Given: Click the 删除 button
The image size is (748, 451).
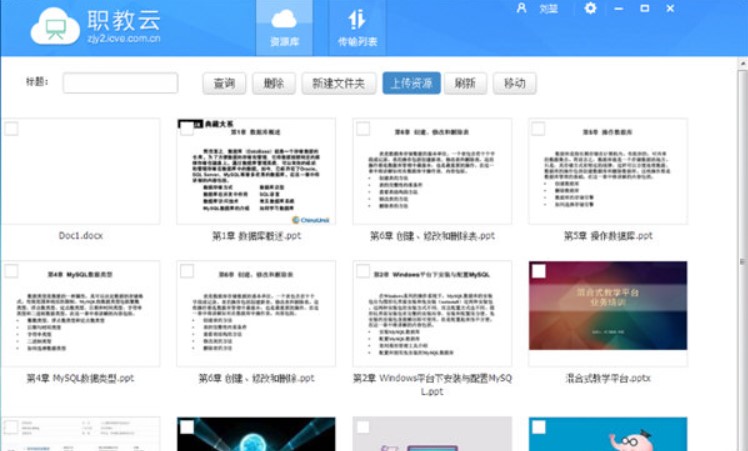Looking at the screenshot, I should pos(274,84).
